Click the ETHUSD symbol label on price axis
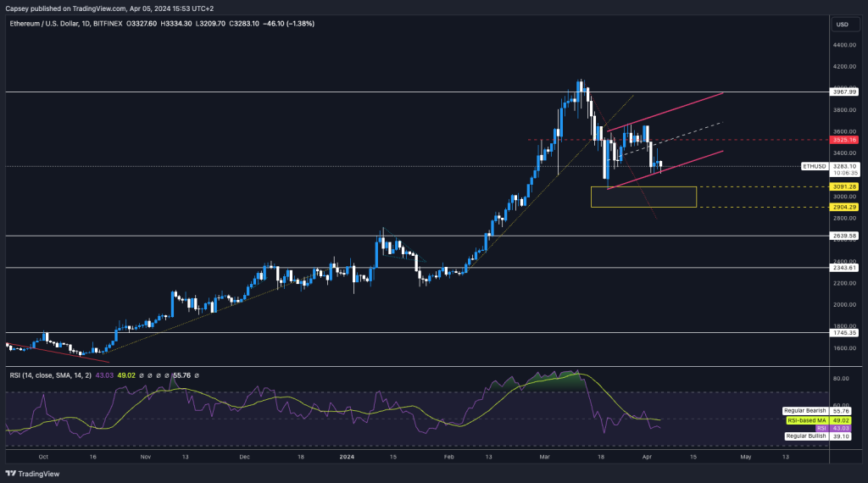 pos(815,166)
